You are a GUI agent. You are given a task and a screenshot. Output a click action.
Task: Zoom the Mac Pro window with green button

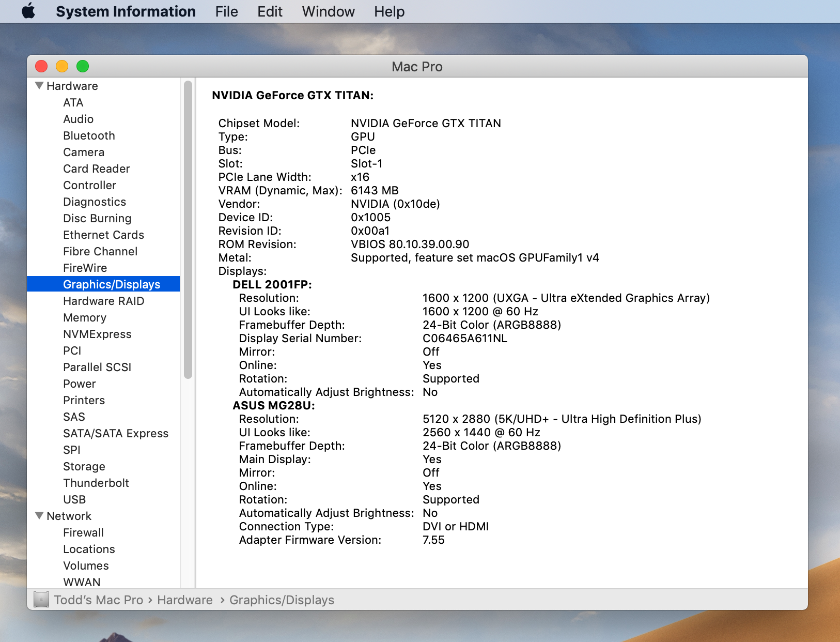tap(83, 66)
